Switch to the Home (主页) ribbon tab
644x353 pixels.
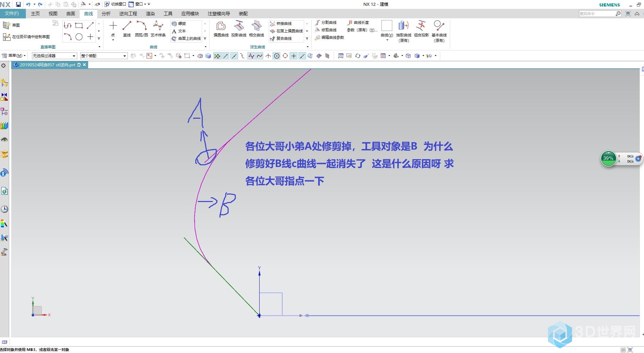[x=35, y=14]
